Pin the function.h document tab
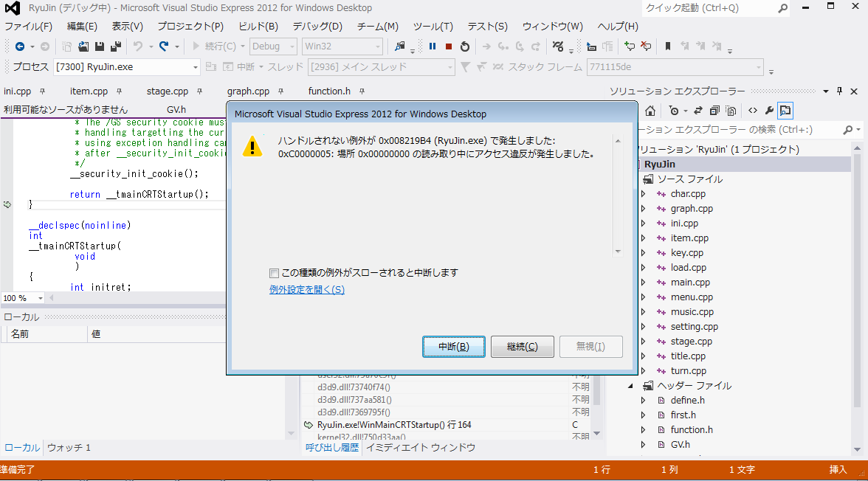 tap(362, 91)
